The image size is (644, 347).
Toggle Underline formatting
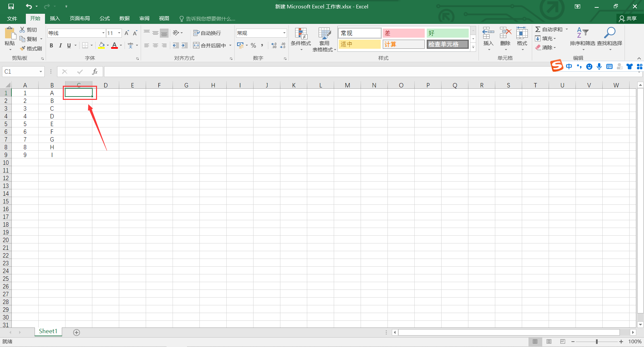[69, 45]
